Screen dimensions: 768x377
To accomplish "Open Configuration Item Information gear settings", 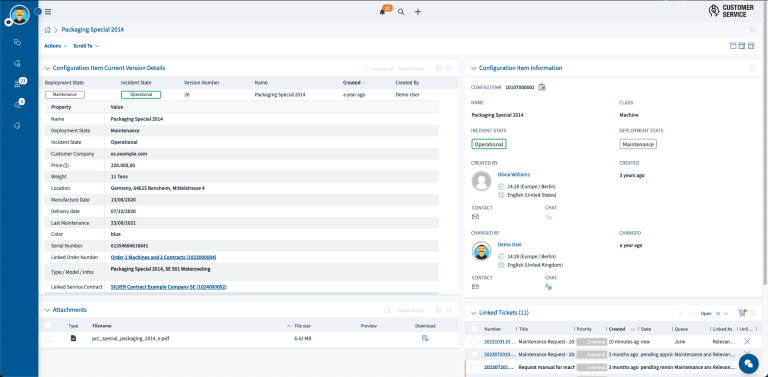I will coord(753,69).
